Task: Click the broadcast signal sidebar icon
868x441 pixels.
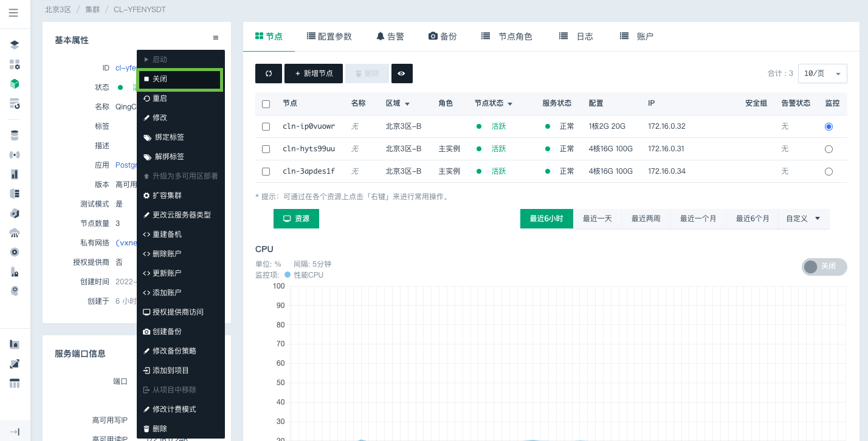Action: point(15,155)
